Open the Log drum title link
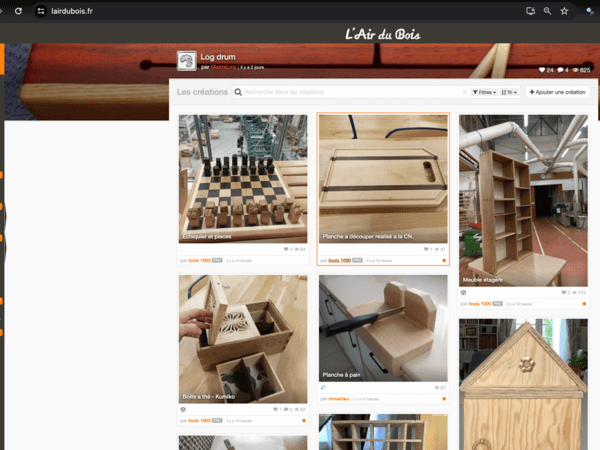 click(214, 59)
